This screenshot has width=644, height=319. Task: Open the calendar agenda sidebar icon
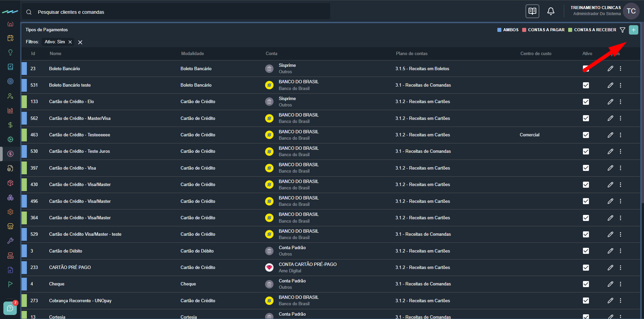(10, 38)
